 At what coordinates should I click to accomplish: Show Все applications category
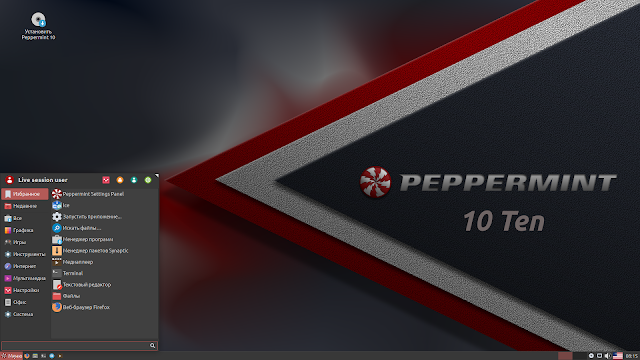coord(25,218)
